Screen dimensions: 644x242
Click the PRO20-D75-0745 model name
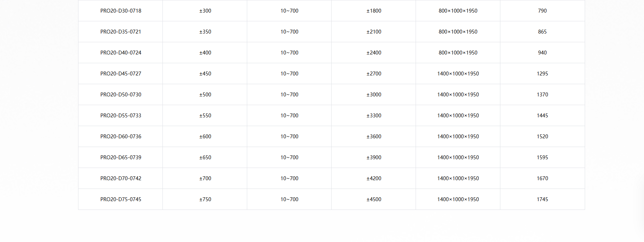coord(121,199)
